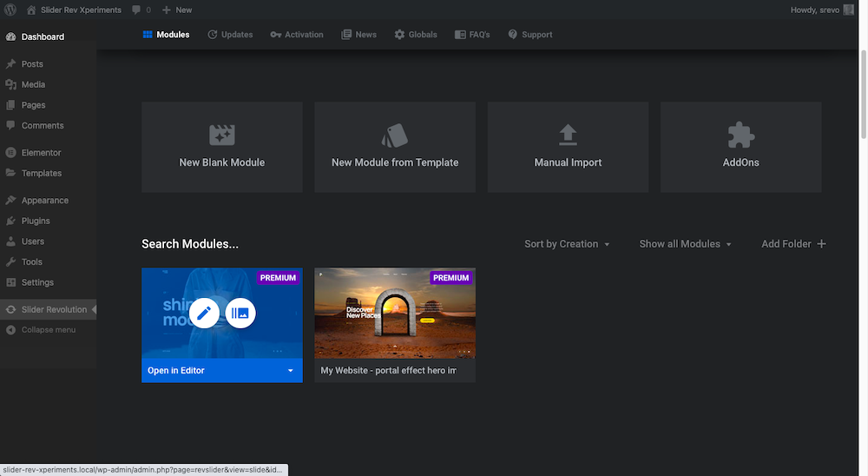The width and height of the screenshot is (868, 476).
Task: Click the Plugins plug icon
Action: 10,221
